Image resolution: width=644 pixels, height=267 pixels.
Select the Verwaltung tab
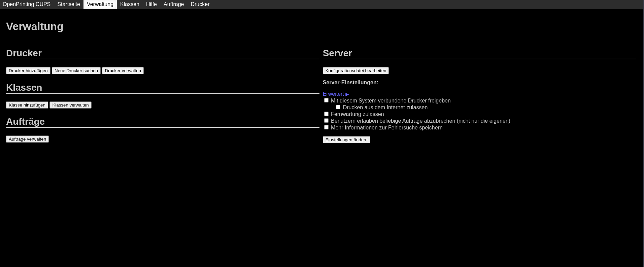point(100,4)
